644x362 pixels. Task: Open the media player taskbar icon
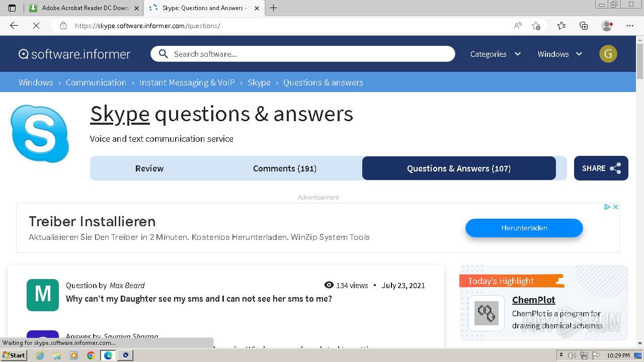74,355
